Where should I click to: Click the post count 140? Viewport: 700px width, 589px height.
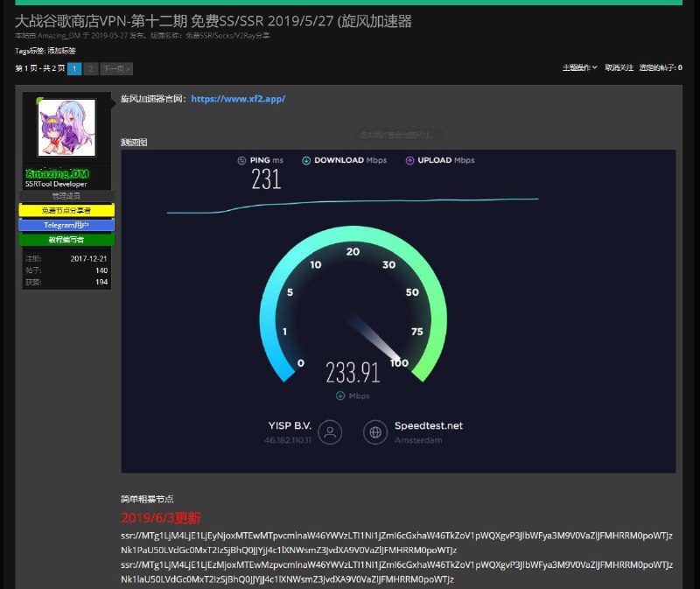click(101, 270)
